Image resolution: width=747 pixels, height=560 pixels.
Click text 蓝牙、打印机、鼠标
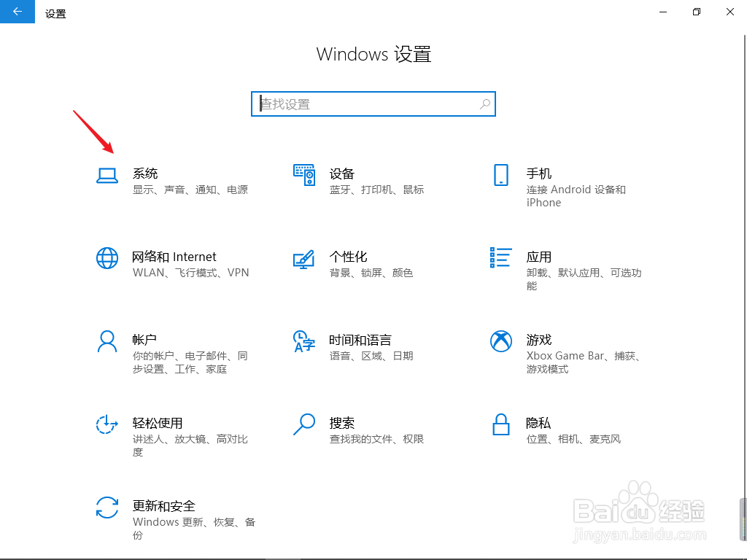376,190
